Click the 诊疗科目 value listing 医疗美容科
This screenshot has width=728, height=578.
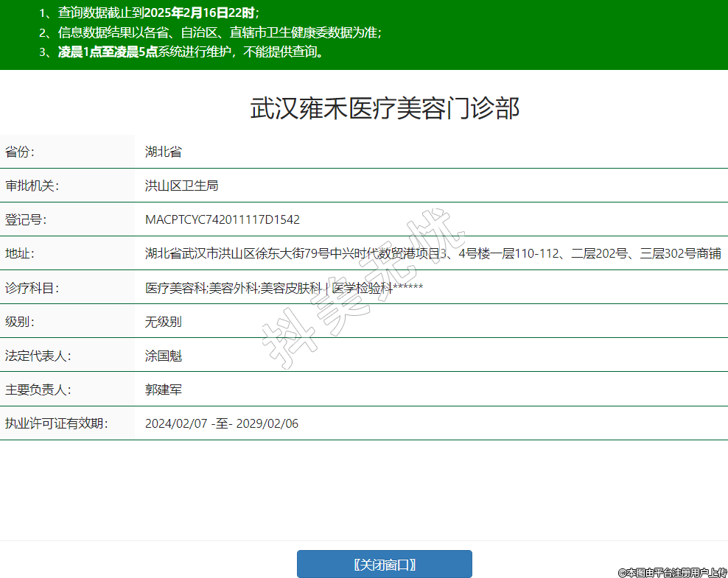[x=284, y=288]
